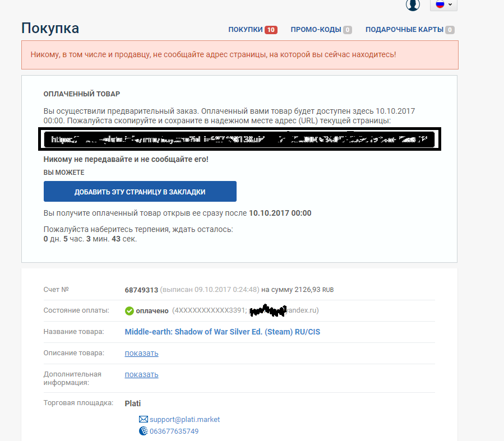504x441 pixels.
Task: Click the Покупка page heading
Action: click(50, 28)
